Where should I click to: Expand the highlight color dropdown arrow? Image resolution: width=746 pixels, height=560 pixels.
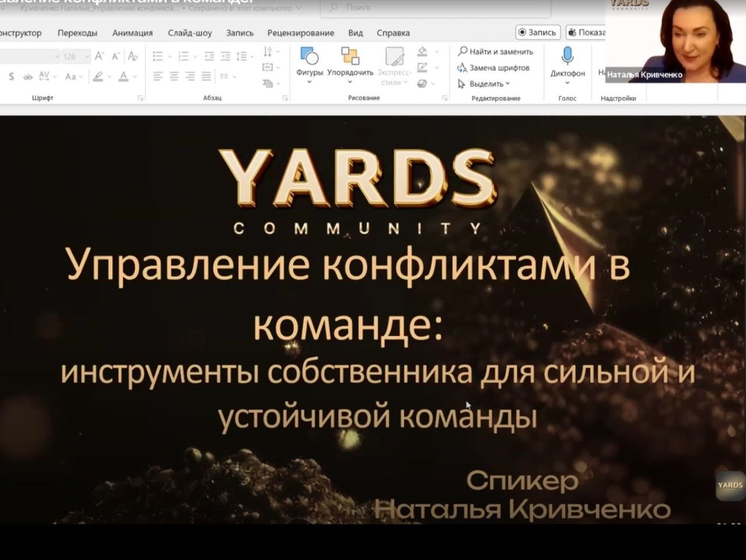click(x=109, y=76)
